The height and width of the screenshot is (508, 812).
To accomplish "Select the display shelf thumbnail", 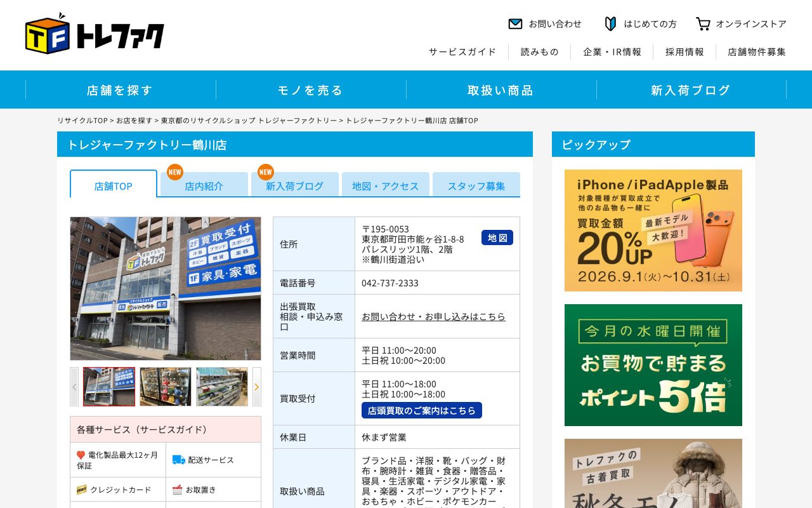I will pyautogui.click(x=166, y=387).
